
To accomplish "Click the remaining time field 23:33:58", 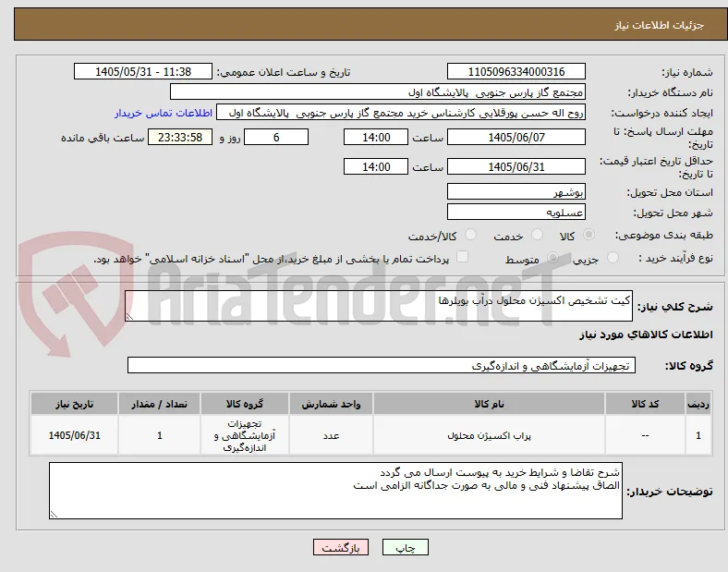I will [180, 137].
